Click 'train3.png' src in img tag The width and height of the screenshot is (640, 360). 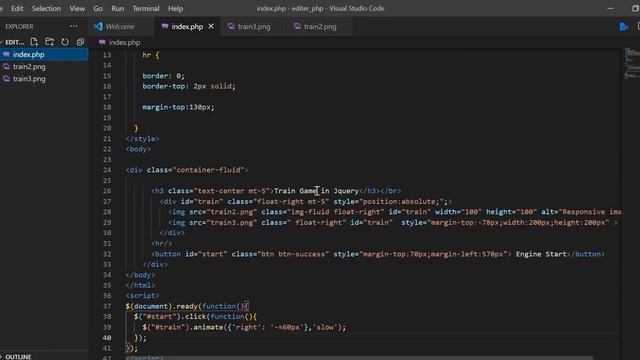232,222
